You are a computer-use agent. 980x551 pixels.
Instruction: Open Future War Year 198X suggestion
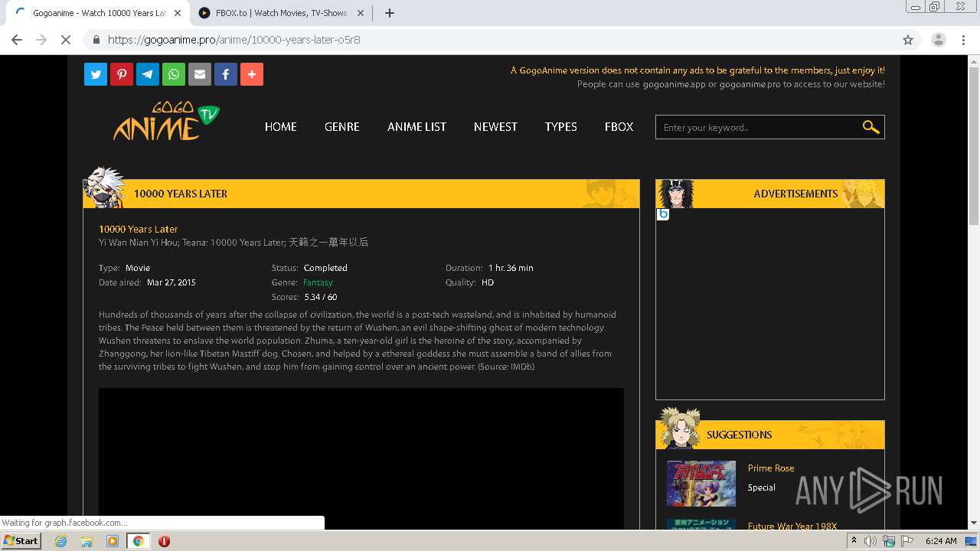pos(792,526)
